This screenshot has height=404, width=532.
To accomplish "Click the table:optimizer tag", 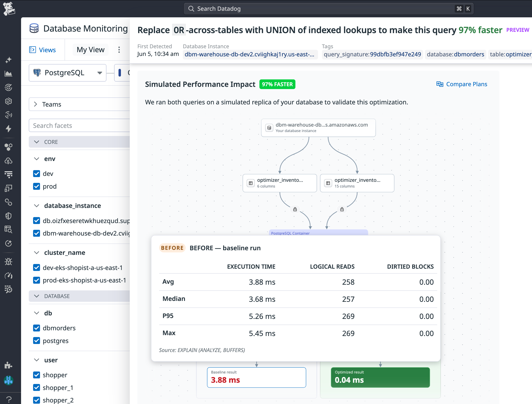I will coord(510,54).
